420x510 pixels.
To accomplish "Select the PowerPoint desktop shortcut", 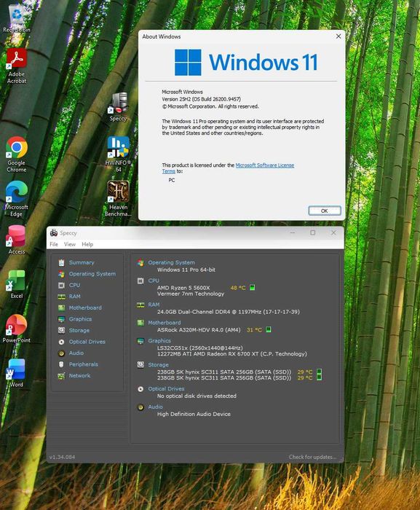I will tap(16, 329).
